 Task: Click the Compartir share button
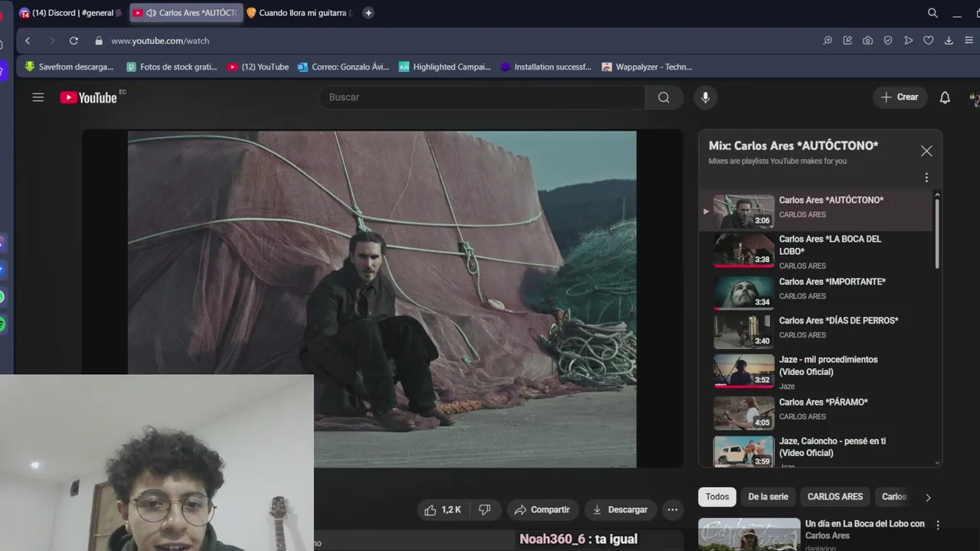[x=542, y=510]
